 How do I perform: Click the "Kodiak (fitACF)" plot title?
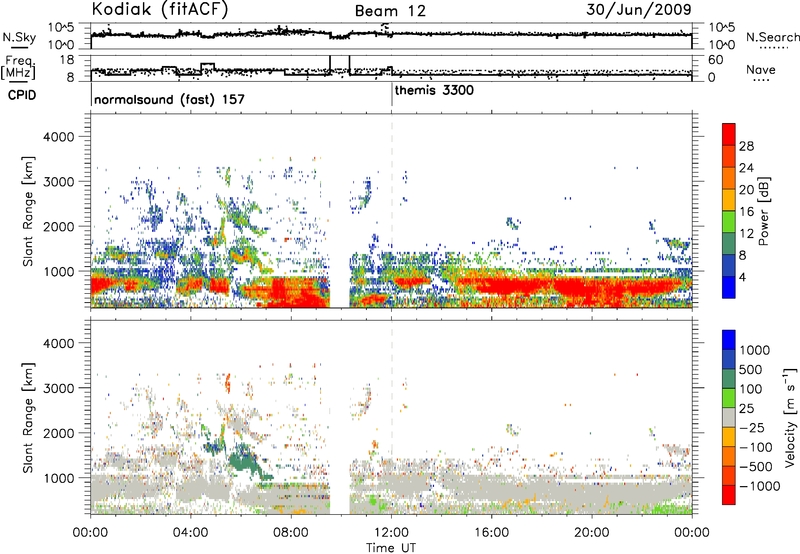click(x=160, y=10)
